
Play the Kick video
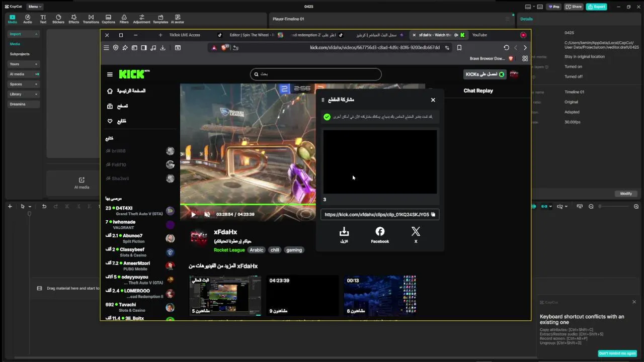coord(193,214)
